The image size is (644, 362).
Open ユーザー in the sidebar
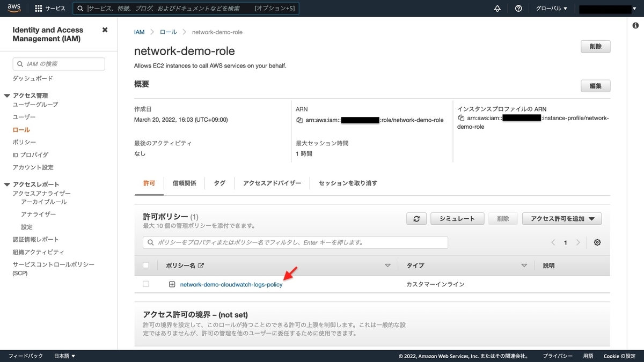(24, 117)
